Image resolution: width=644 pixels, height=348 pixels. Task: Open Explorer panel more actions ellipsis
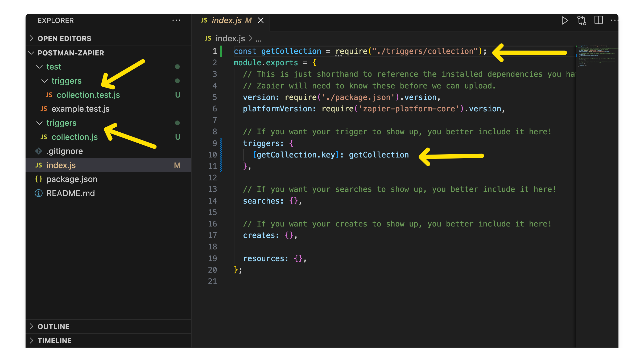point(176,21)
